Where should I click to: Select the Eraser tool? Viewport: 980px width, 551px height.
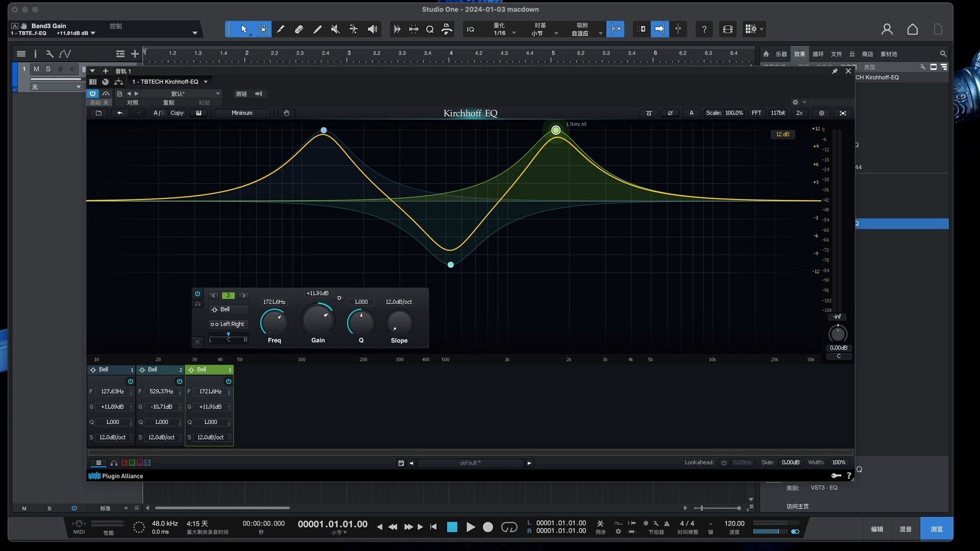299,29
